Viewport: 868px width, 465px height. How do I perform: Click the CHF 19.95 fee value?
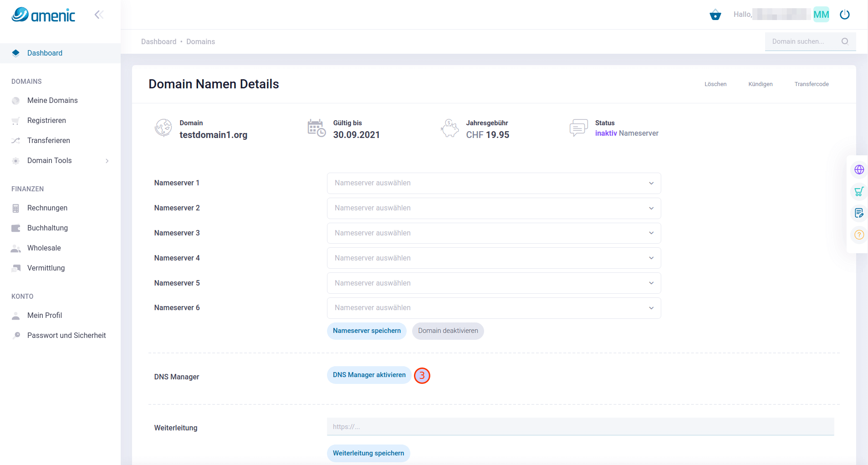[487, 135]
